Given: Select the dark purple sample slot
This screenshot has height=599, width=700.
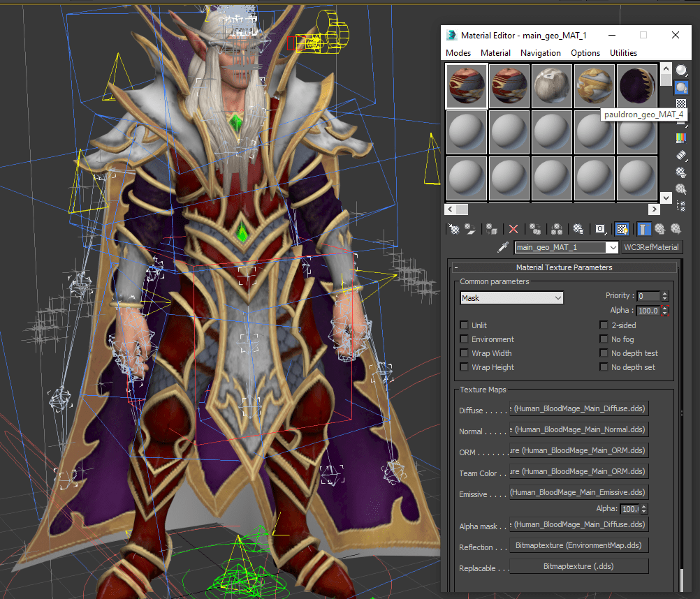Looking at the screenshot, I should pos(637,86).
